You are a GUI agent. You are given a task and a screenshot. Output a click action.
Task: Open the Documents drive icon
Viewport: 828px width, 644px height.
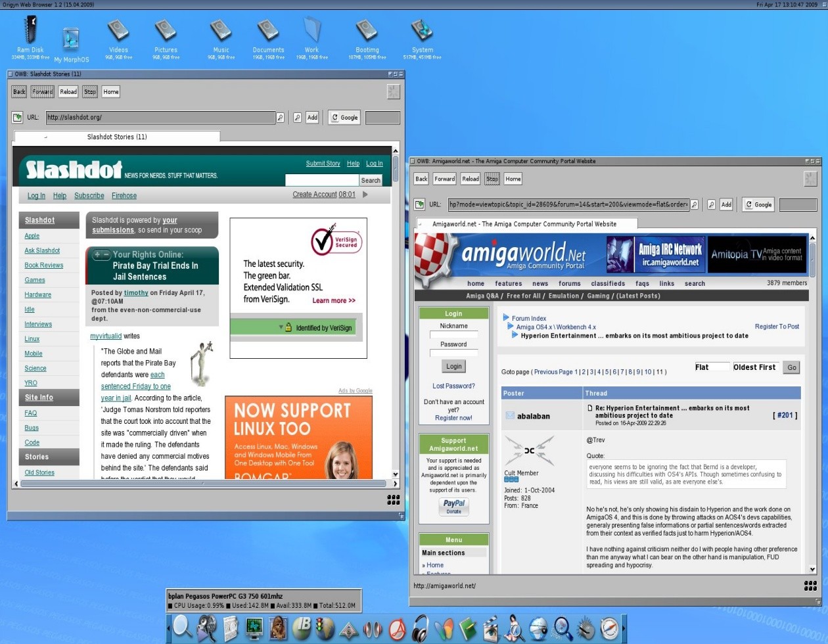pyautogui.click(x=268, y=31)
